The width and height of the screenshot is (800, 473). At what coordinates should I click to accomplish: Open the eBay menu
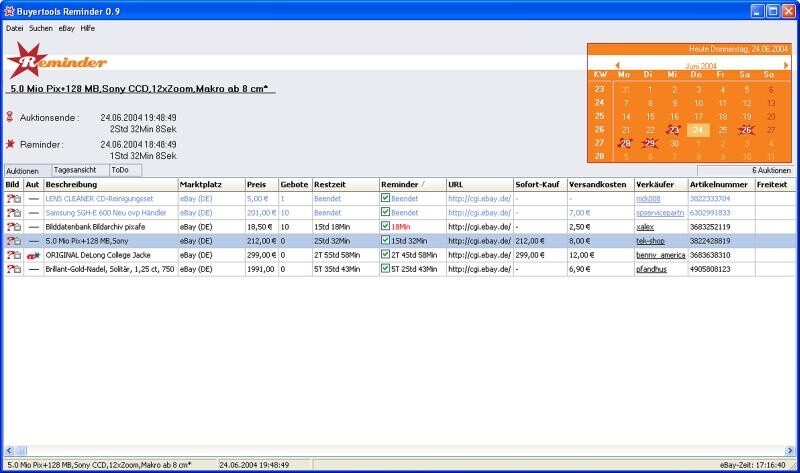pyautogui.click(x=66, y=28)
